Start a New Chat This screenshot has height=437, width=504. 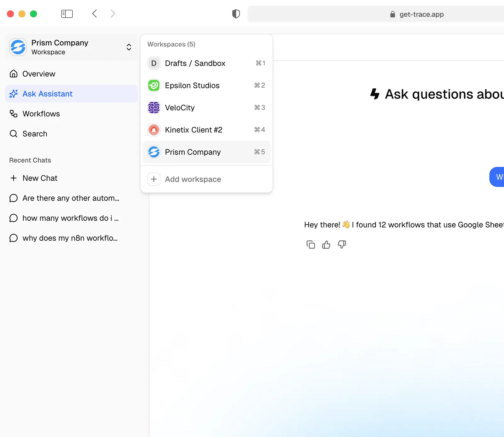point(40,178)
